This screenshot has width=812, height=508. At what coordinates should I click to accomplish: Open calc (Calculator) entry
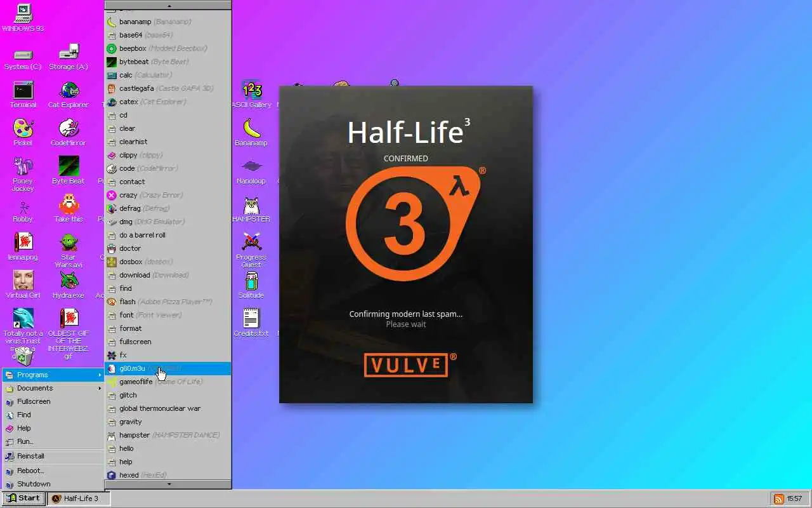point(168,75)
